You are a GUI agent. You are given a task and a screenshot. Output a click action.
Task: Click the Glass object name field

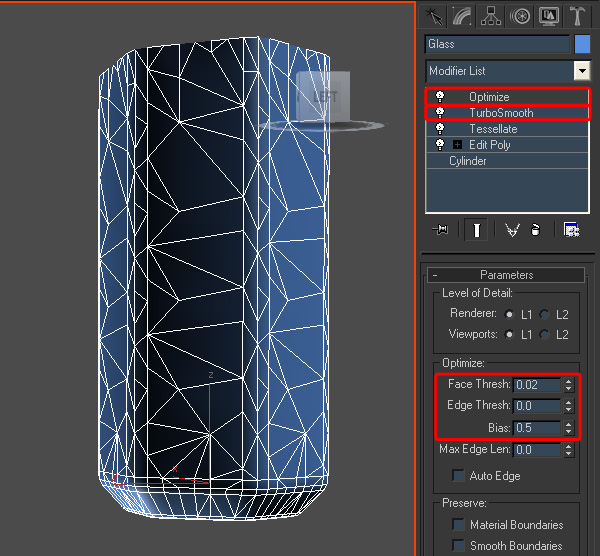coord(497,44)
